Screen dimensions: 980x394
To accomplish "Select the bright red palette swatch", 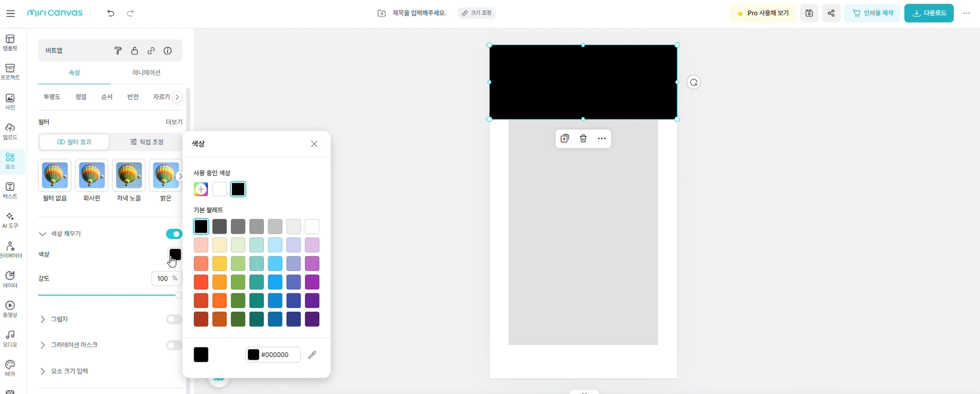I will tap(201, 282).
